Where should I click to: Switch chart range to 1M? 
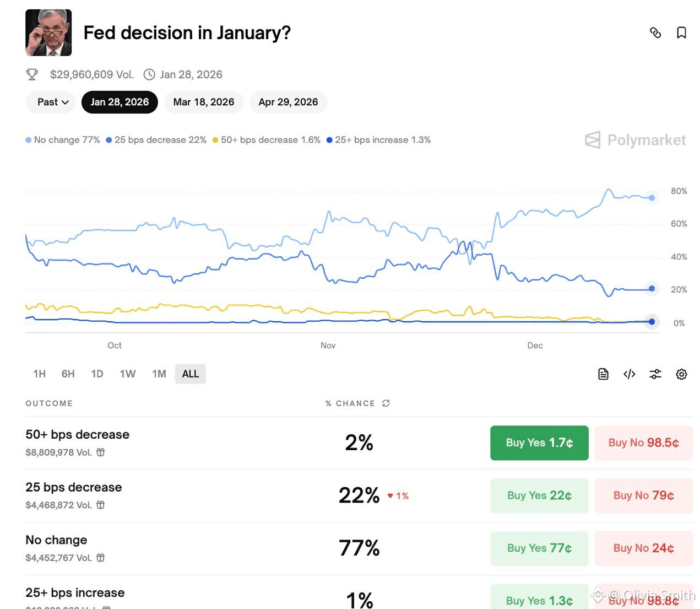(159, 374)
